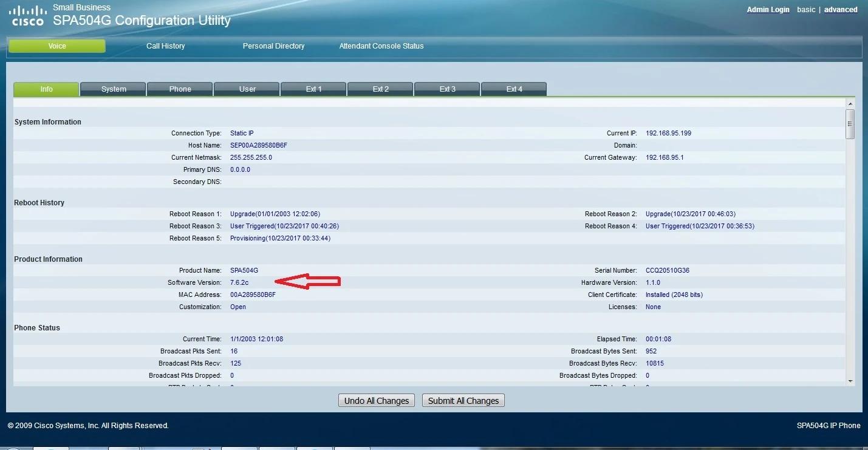
Task: Click MAC address value "00A289580B6F"
Action: 253,295
